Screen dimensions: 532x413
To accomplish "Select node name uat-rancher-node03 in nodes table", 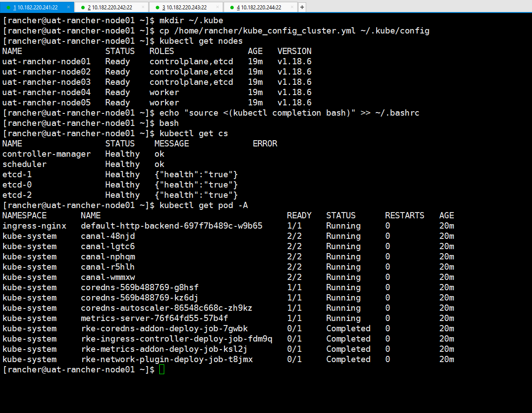I will click(46, 82).
